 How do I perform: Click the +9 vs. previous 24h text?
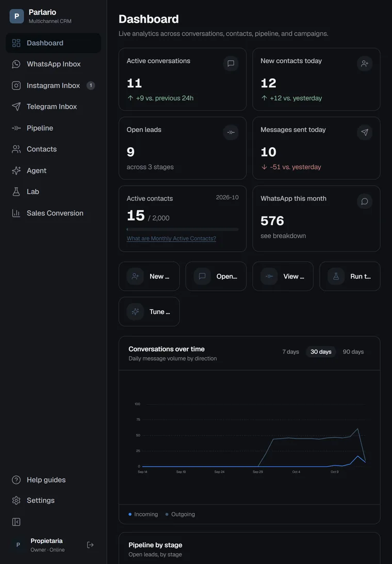165,98
